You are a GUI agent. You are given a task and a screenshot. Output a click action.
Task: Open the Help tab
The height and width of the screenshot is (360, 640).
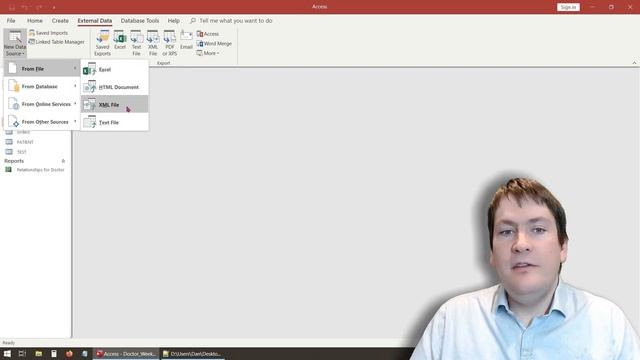173,20
